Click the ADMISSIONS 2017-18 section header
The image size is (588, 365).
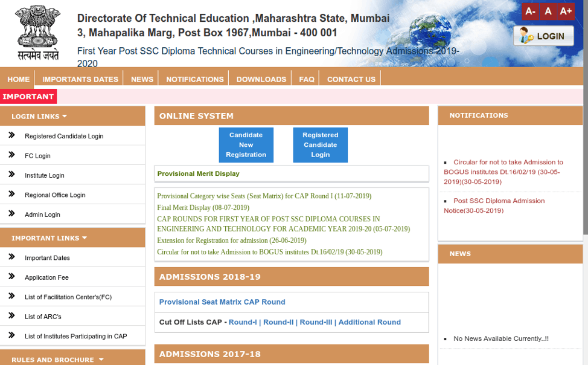pyautogui.click(x=292, y=354)
